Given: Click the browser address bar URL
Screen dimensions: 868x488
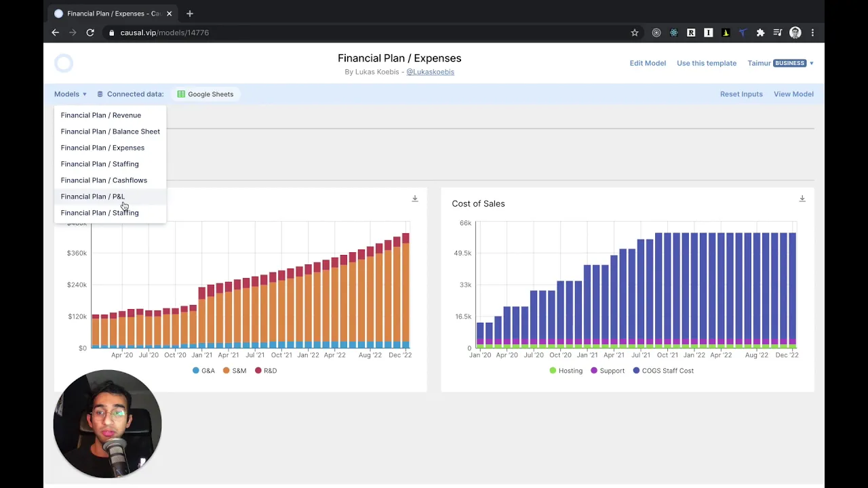Looking at the screenshot, I should click(x=165, y=33).
